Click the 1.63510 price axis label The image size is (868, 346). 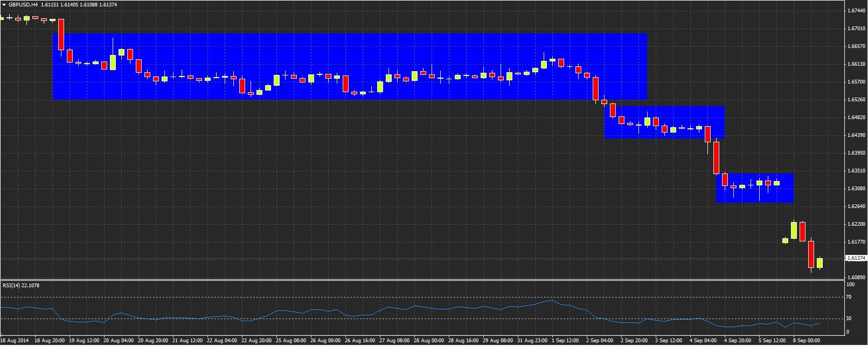857,170
